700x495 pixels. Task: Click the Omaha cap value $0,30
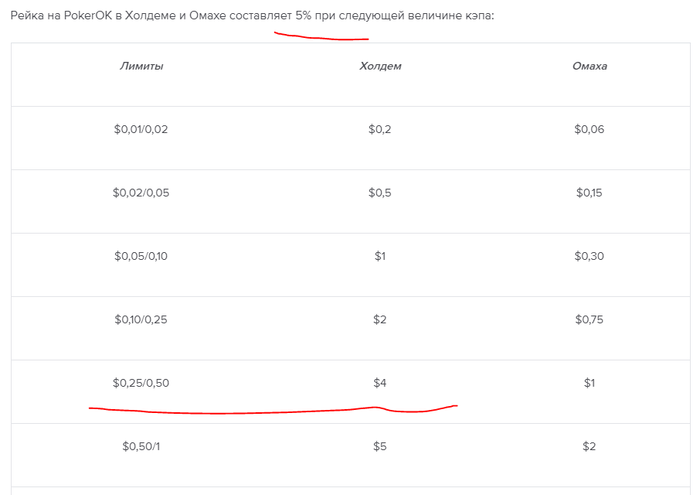(589, 256)
